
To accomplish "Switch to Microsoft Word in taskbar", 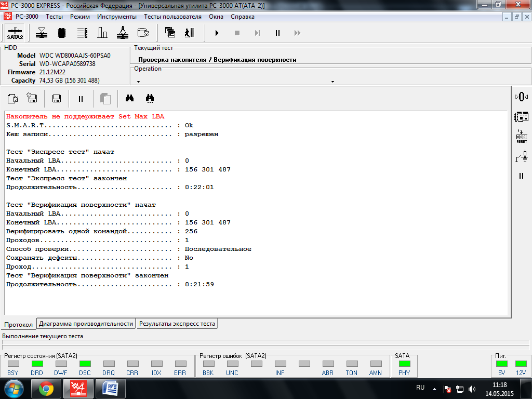I will [x=111, y=389].
